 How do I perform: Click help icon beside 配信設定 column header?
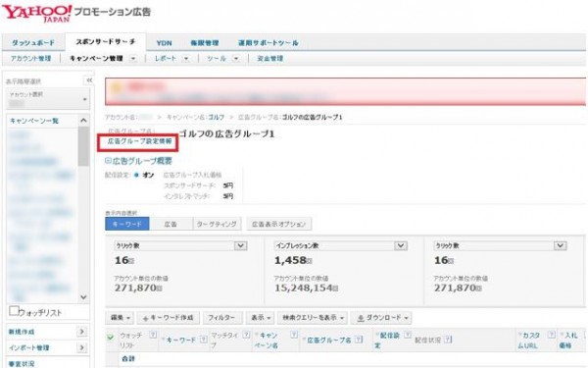click(x=408, y=335)
